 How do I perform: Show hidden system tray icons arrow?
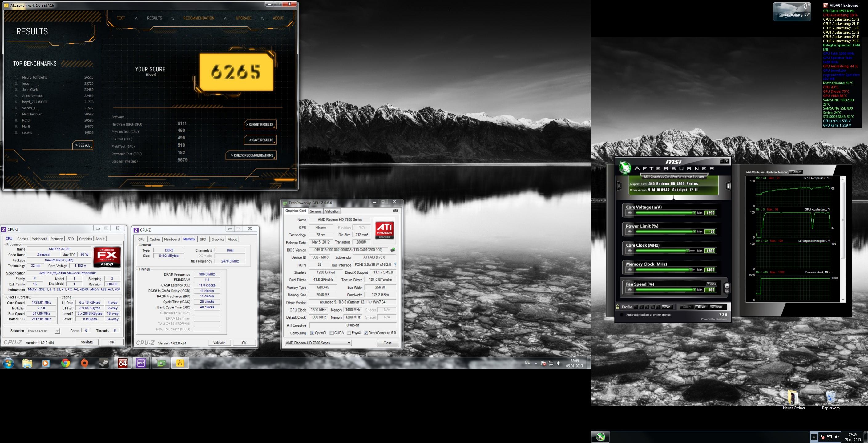pos(536,363)
